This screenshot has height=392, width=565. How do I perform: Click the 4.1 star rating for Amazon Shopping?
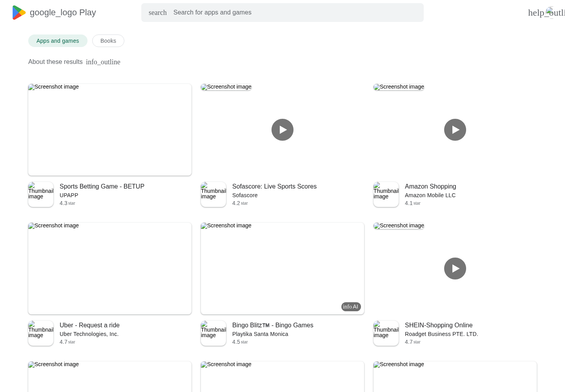click(413, 203)
